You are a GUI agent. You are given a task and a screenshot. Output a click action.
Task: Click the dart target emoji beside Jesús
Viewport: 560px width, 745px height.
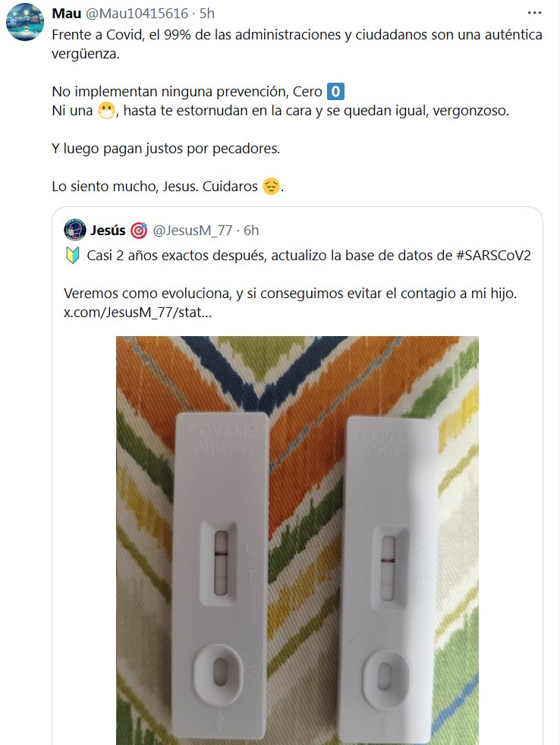tap(139, 231)
